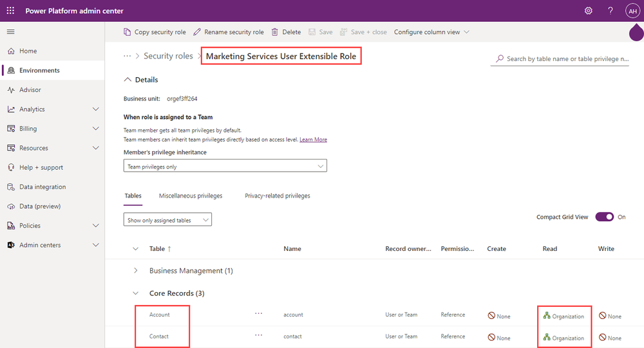This screenshot has width=644, height=348.
Task: Change Contact Create privilege None
Action: pyautogui.click(x=499, y=338)
